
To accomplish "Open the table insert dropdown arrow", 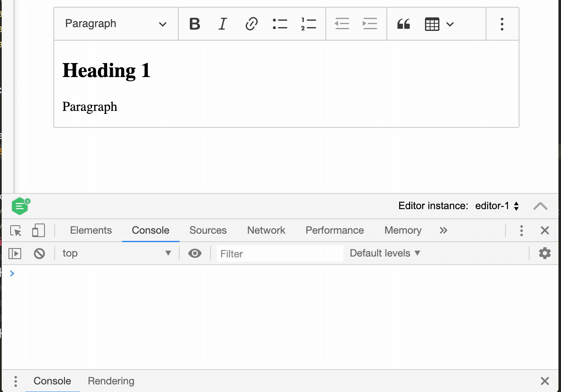I will coord(450,24).
